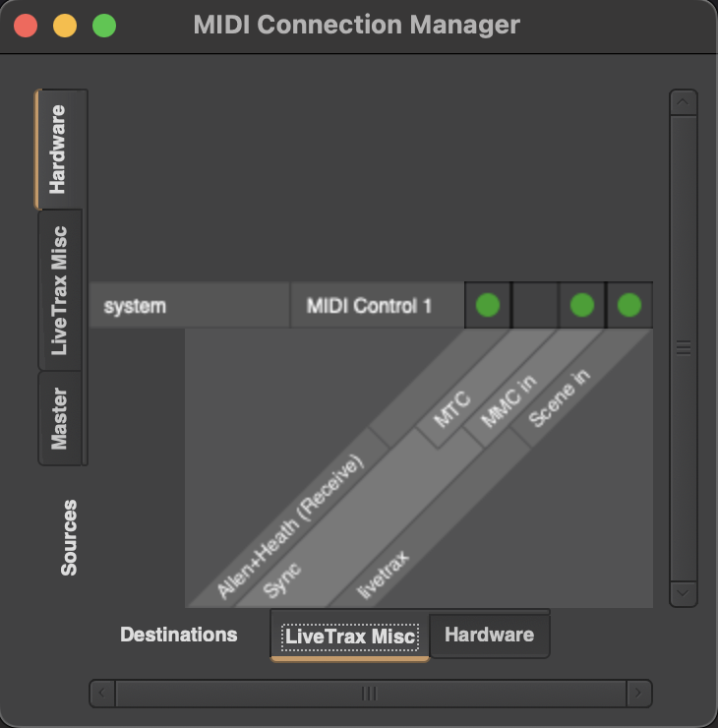Click the vertical scrollbar thumb handle
Screen dimensions: 718x728
[x=683, y=347]
